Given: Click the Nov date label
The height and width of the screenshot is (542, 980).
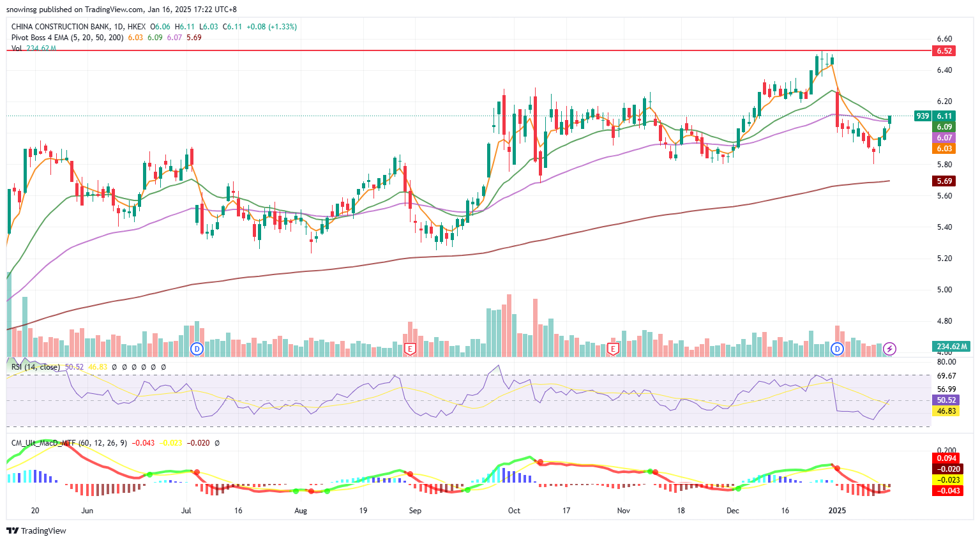Looking at the screenshot, I should [x=624, y=511].
